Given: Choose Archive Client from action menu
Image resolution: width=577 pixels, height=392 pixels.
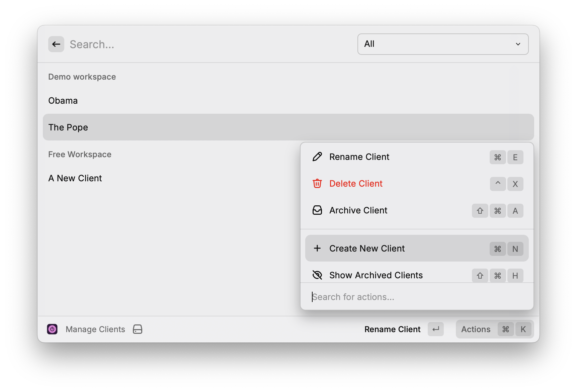Looking at the screenshot, I should tap(417, 210).
